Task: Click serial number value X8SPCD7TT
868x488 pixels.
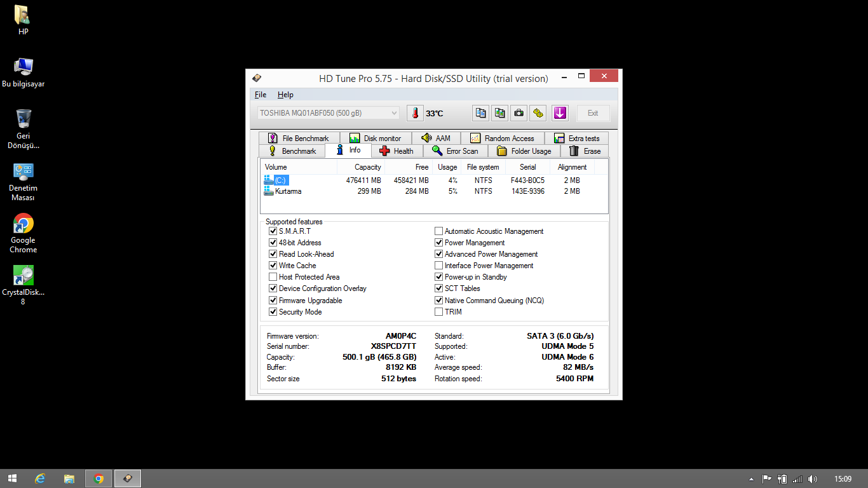Action: coord(393,346)
